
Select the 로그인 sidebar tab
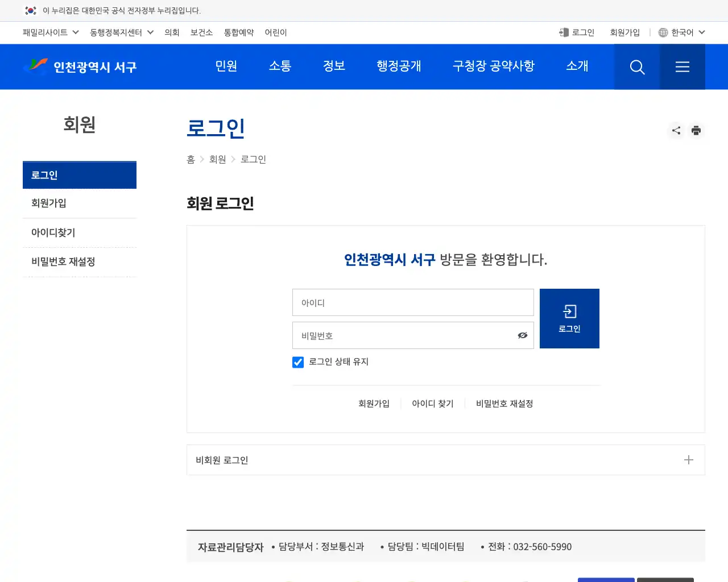pyautogui.click(x=79, y=175)
